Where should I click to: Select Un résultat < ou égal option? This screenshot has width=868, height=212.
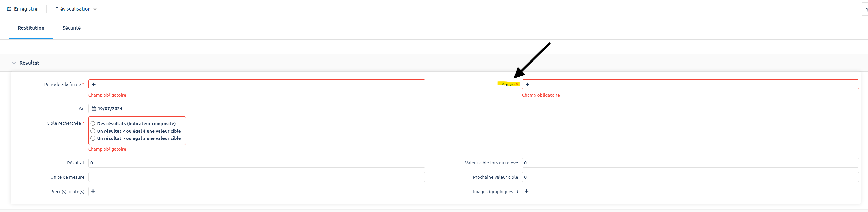(93, 131)
